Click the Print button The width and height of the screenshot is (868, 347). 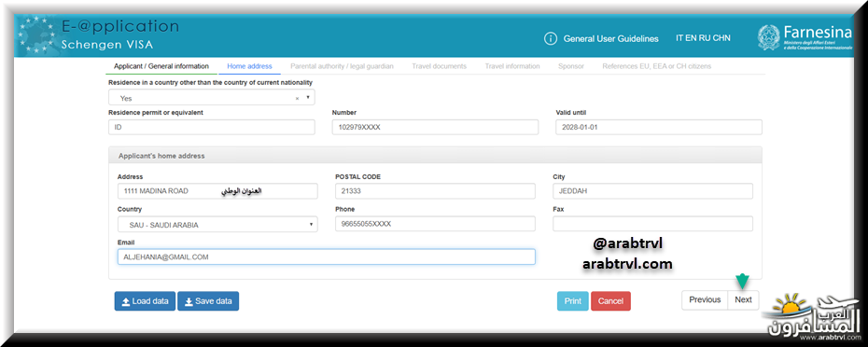(x=573, y=301)
